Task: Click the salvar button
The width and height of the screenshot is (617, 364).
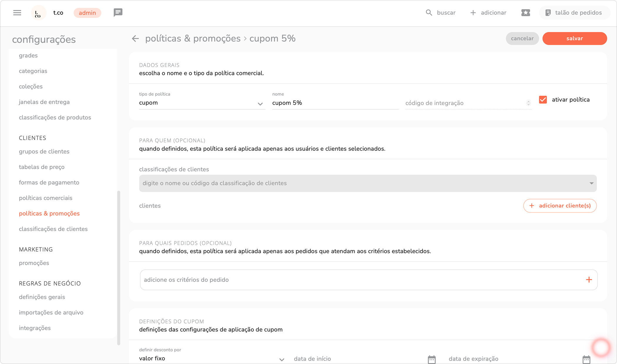Action: (x=574, y=38)
